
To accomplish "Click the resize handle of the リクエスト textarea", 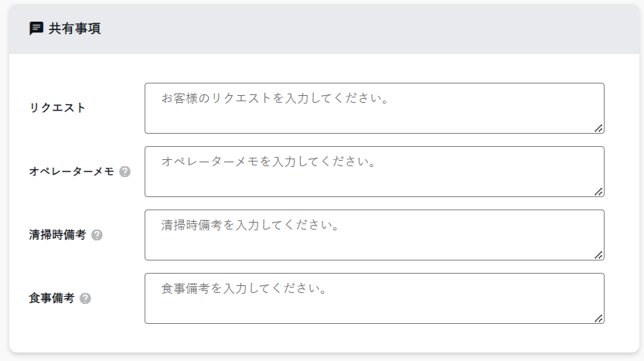I will (598, 128).
